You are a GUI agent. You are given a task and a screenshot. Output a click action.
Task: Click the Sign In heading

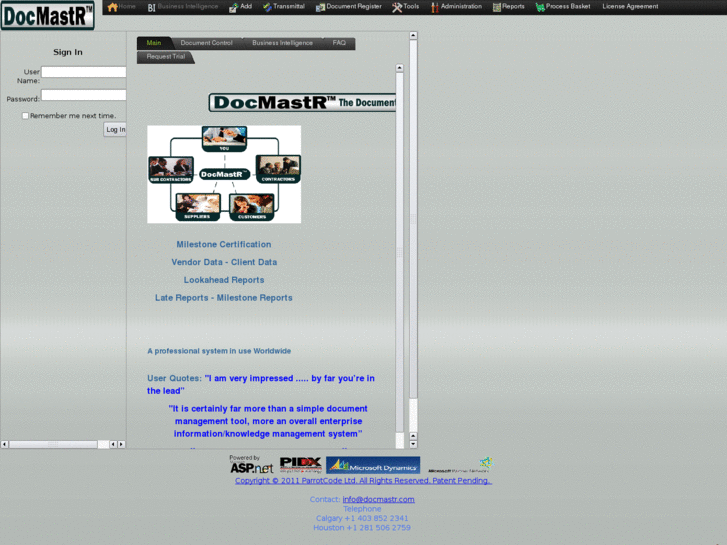68,52
